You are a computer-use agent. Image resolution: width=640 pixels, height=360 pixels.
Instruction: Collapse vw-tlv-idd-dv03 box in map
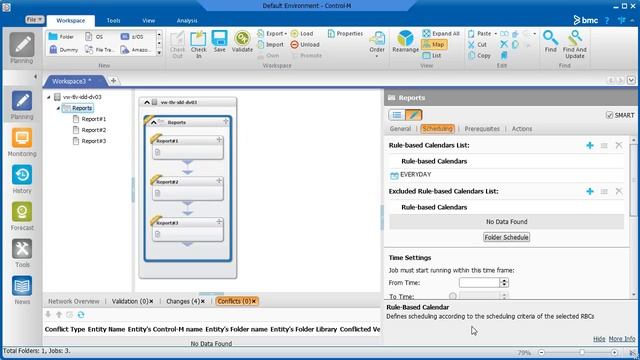[x=147, y=102]
